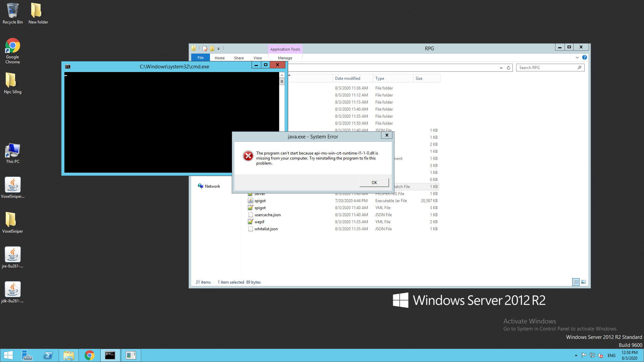Open the File ribbon tab
The height and width of the screenshot is (362, 644).
pyautogui.click(x=200, y=58)
